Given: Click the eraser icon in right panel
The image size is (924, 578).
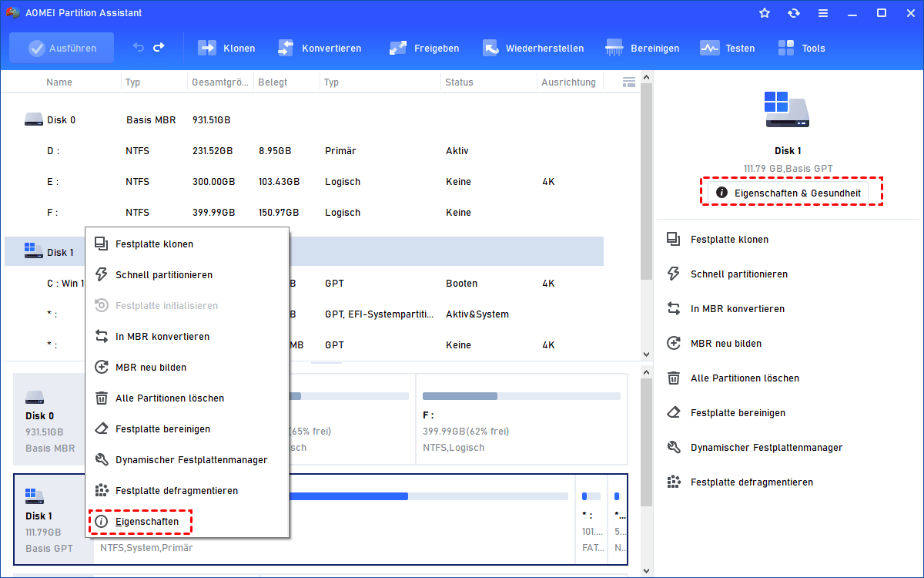Looking at the screenshot, I should pyautogui.click(x=674, y=412).
